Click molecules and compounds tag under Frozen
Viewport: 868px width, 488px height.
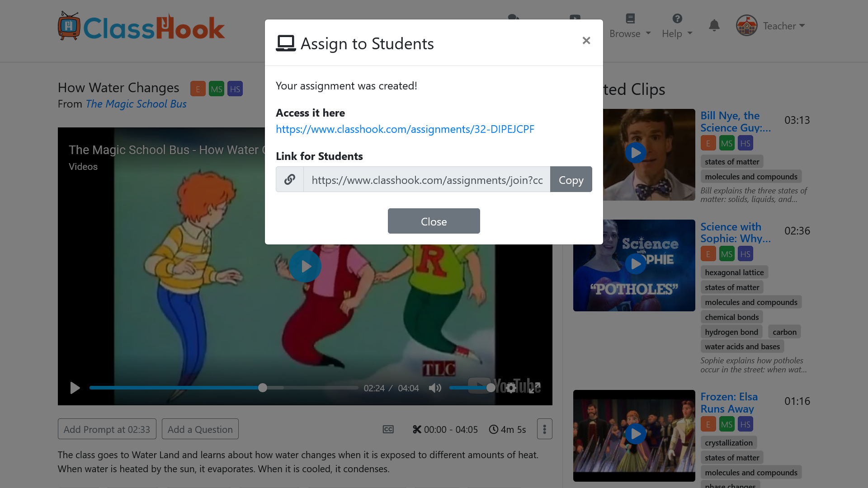tap(751, 473)
